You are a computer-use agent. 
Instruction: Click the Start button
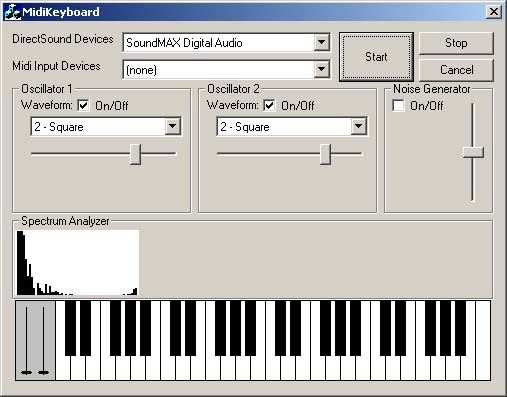pyautogui.click(x=376, y=57)
